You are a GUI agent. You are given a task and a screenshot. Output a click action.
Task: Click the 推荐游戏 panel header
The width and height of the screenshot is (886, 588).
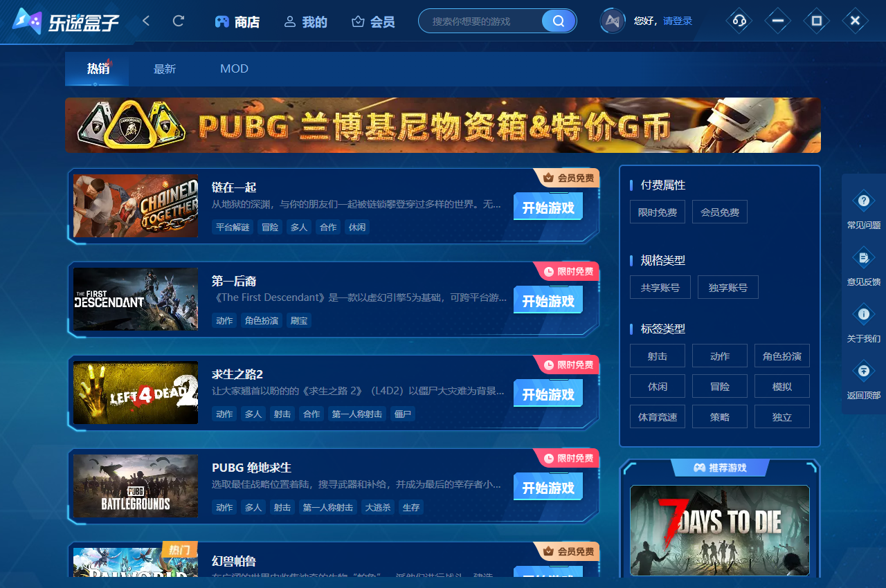tap(720, 468)
